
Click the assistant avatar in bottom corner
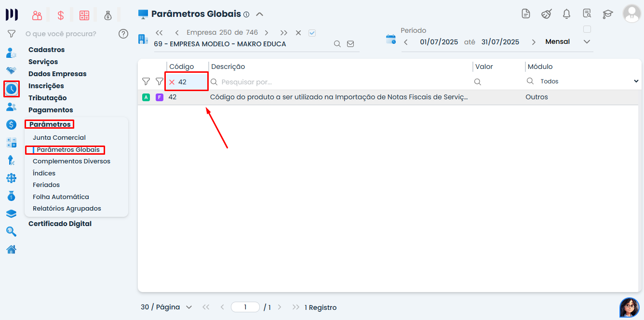click(629, 307)
